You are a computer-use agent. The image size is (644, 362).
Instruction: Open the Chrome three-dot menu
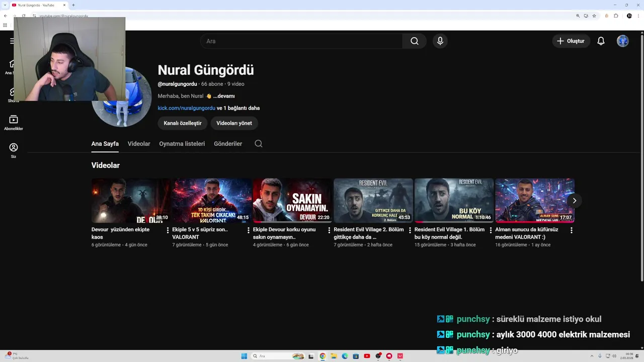click(638, 16)
